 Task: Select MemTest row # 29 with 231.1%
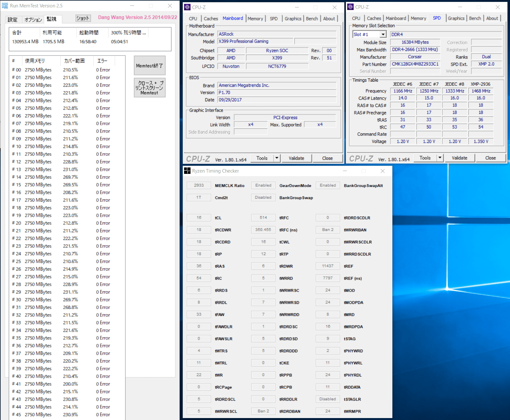coord(67,292)
